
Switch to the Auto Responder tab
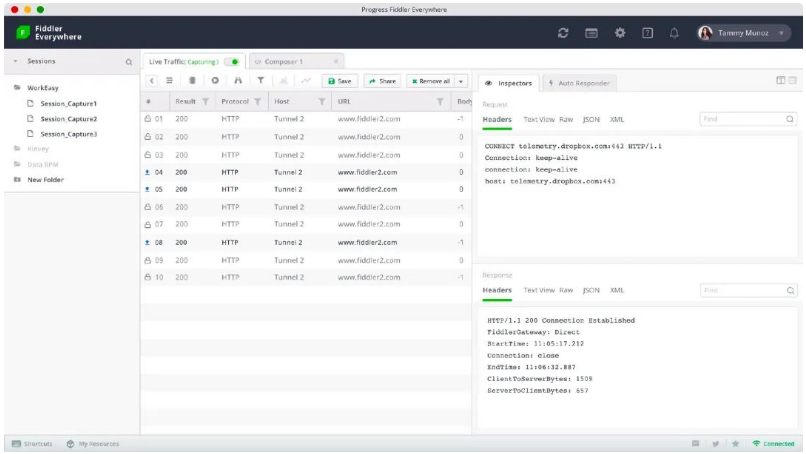(579, 83)
